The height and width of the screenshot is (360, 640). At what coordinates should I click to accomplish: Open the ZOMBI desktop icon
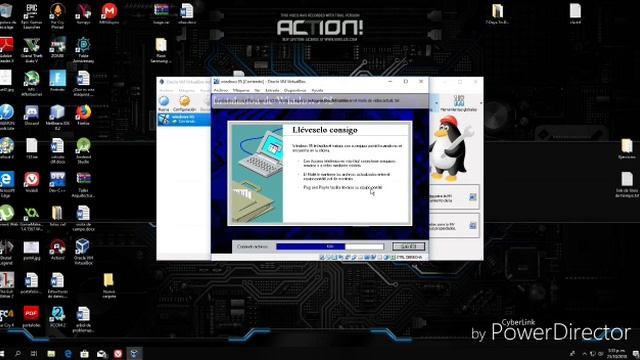click(58, 47)
